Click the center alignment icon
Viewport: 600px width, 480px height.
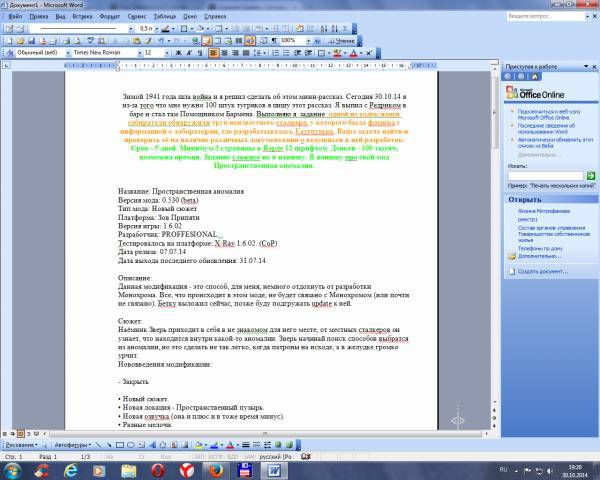click(224, 52)
